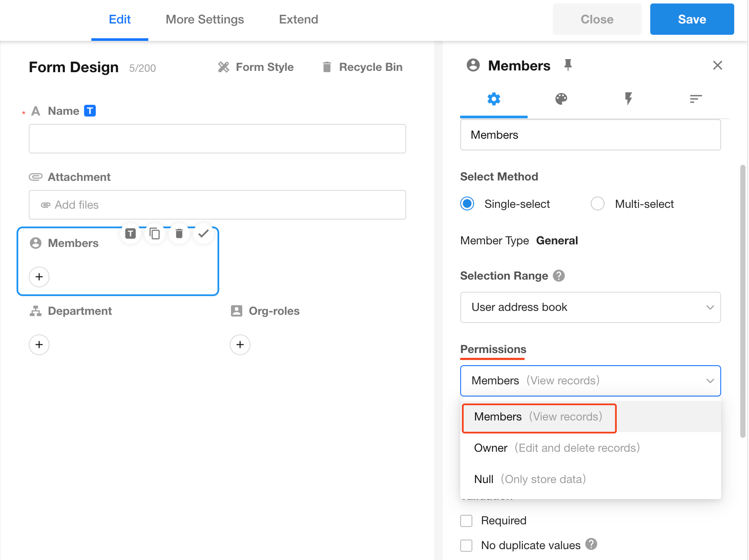Open the Recycle Bin
The height and width of the screenshot is (560, 749).
pyautogui.click(x=362, y=67)
